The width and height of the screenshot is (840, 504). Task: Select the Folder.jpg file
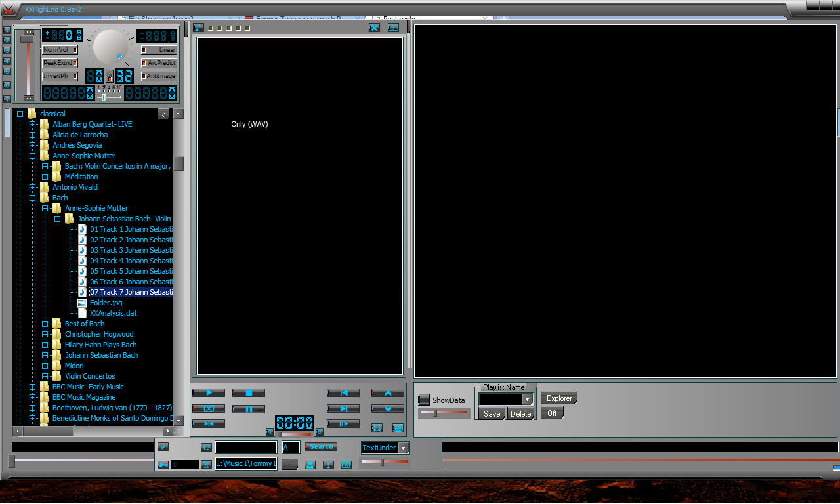[106, 303]
